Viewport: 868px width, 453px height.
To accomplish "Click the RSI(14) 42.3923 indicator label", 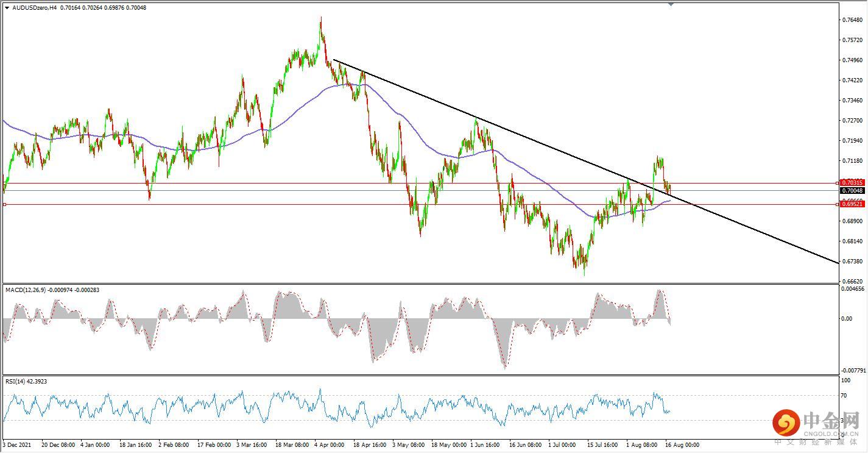I will click(x=26, y=381).
